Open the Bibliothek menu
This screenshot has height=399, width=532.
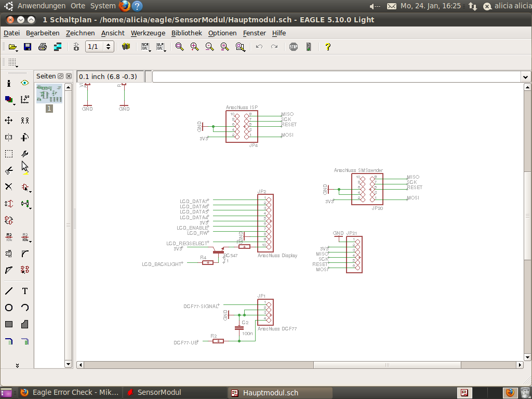[187, 33]
